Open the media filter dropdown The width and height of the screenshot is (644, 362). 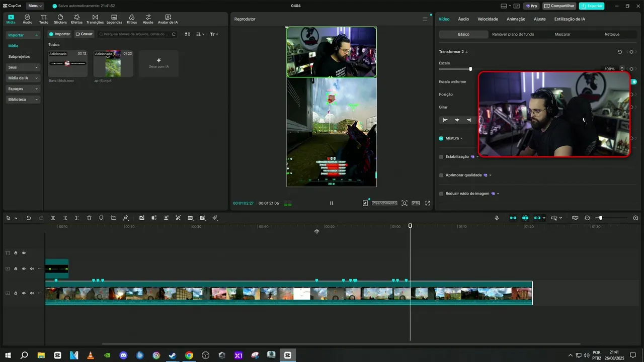[214, 34]
